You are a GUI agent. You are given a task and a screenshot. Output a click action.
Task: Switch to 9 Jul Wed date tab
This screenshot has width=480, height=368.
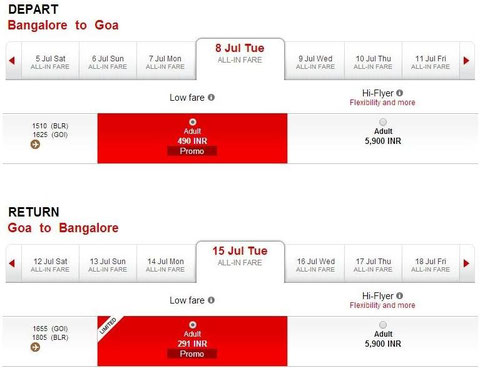click(x=315, y=61)
